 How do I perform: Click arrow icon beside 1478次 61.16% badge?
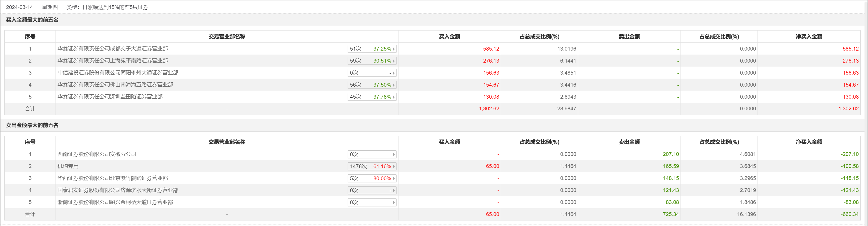click(x=393, y=167)
